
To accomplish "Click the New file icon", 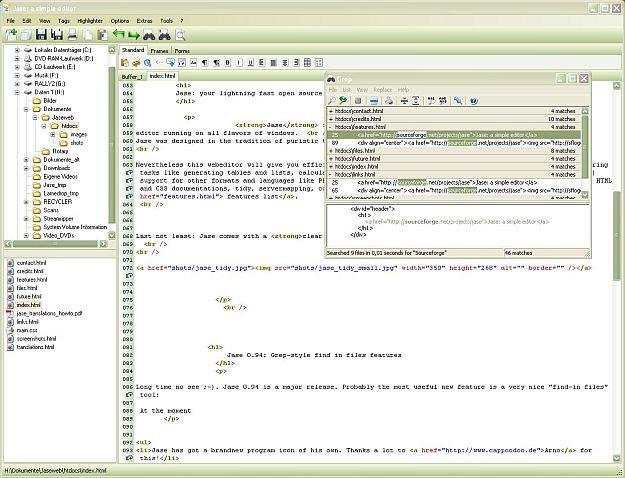I will coord(10,34).
